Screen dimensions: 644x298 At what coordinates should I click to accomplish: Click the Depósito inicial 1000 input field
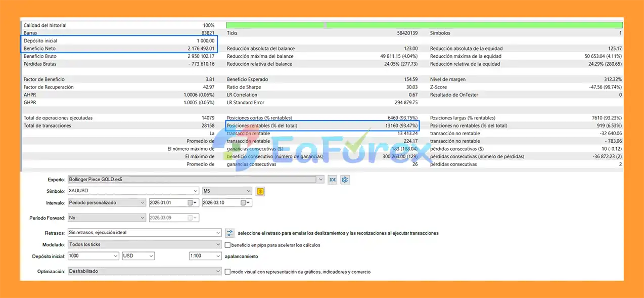[94, 256]
